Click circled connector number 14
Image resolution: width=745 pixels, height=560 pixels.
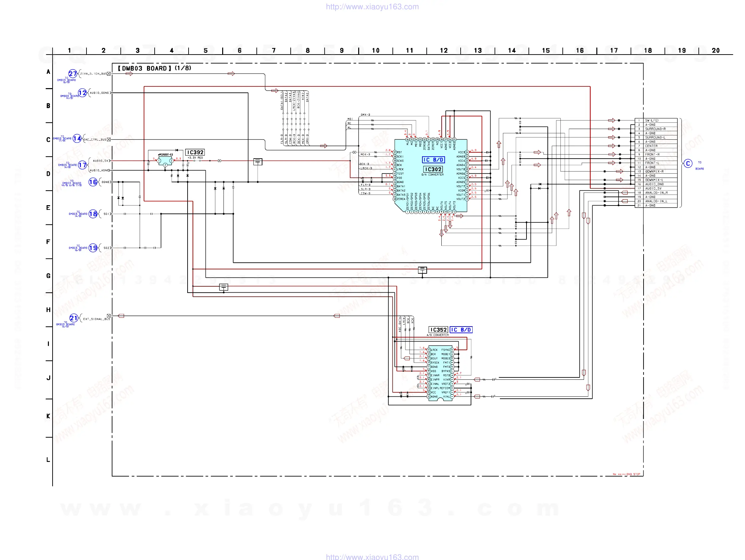point(77,138)
